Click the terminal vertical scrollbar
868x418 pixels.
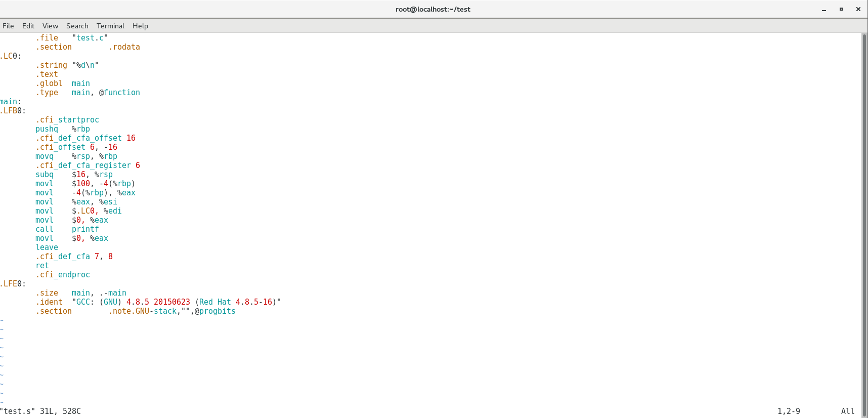point(864,225)
